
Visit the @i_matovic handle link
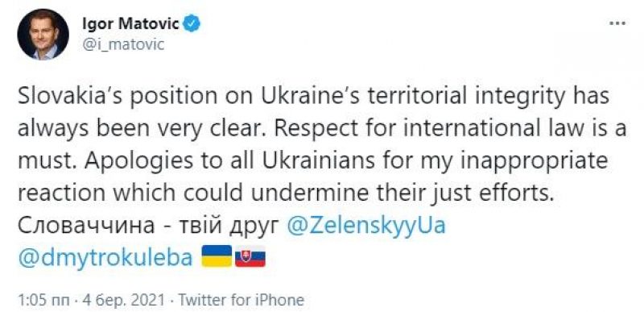(123, 44)
